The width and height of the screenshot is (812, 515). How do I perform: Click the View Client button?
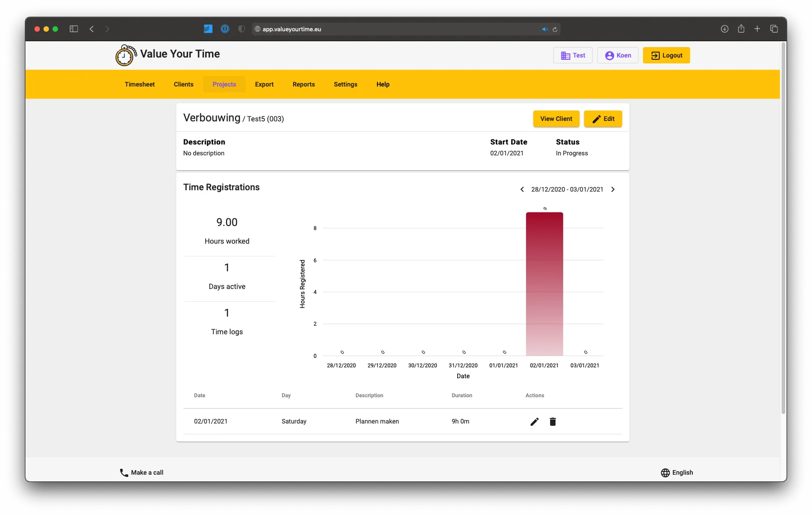pos(556,119)
